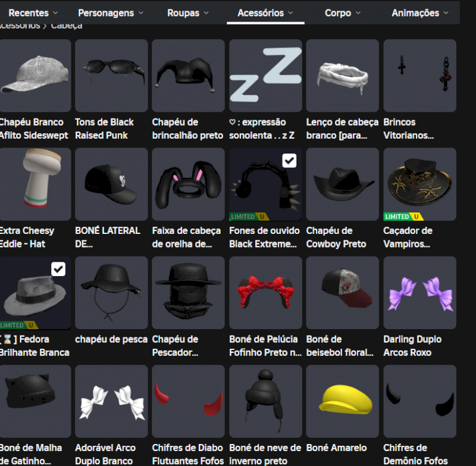Click the LIMITED U badge on Fedora Brilhante
This screenshot has width=476, height=466.
tap(19, 326)
